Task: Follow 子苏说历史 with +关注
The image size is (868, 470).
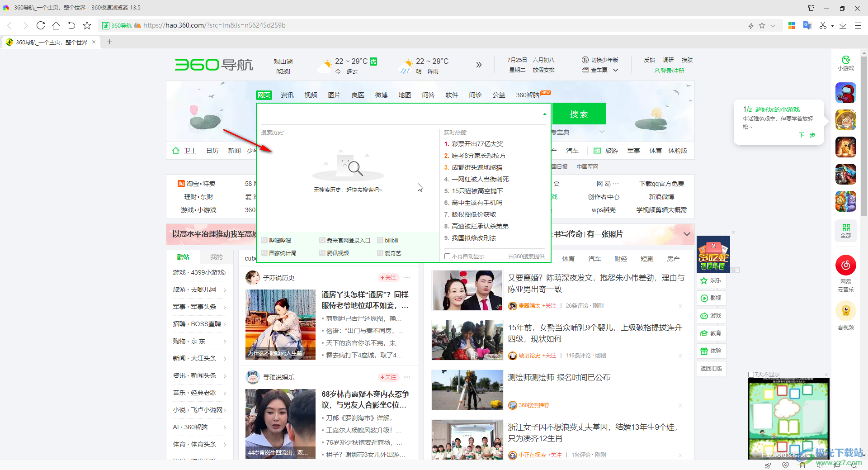Action: click(388, 277)
